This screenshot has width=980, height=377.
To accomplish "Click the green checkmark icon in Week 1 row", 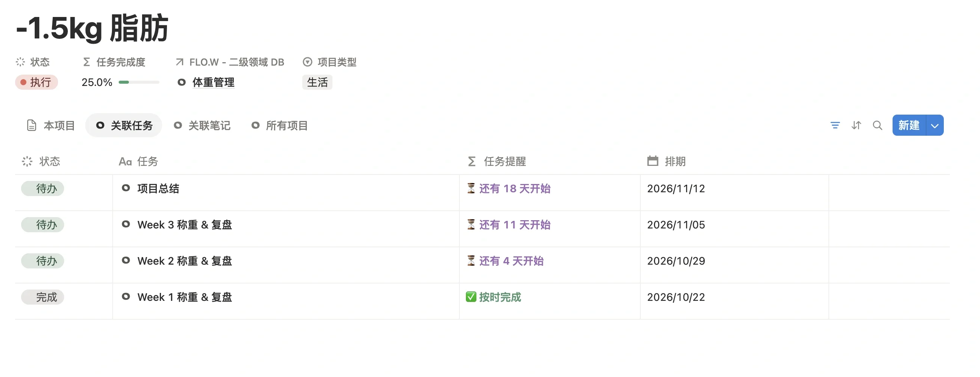I will [x=471, y=297].
